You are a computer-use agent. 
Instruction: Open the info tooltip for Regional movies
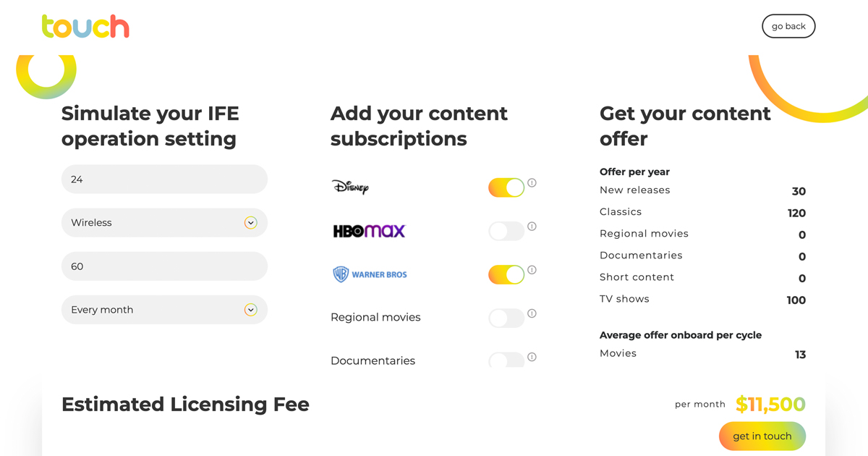coord(532,313)
